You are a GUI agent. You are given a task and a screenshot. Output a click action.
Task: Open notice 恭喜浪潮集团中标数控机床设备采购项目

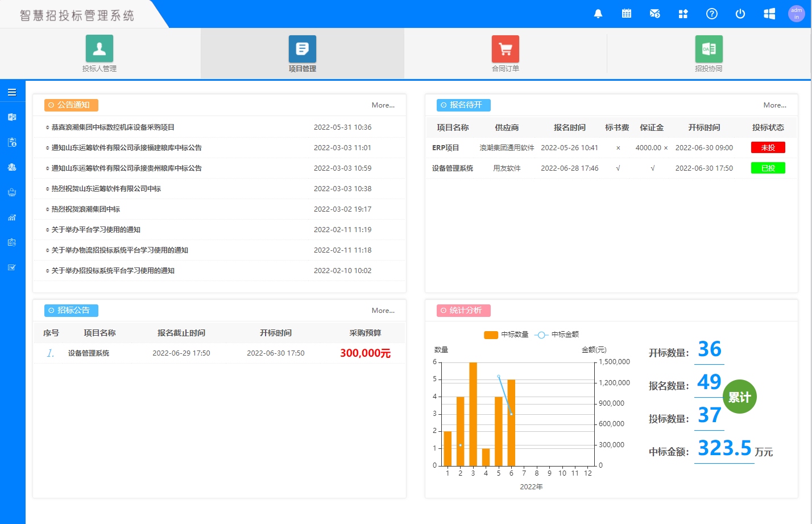tap(113, 127)
